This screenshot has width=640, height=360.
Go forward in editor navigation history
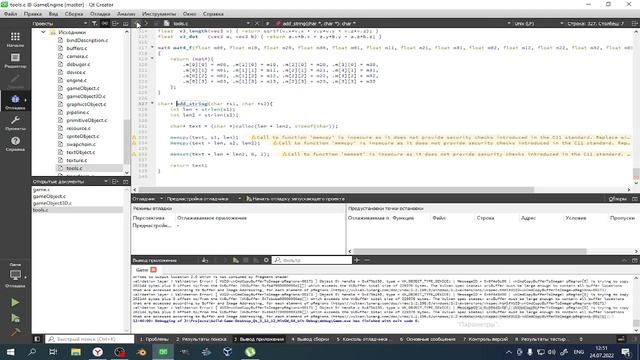[146, 23]
